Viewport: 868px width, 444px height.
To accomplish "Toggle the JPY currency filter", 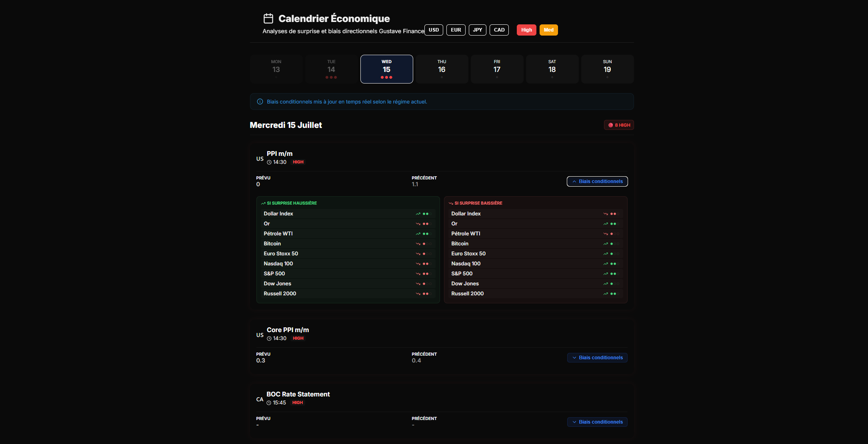I will click(478, 30).
